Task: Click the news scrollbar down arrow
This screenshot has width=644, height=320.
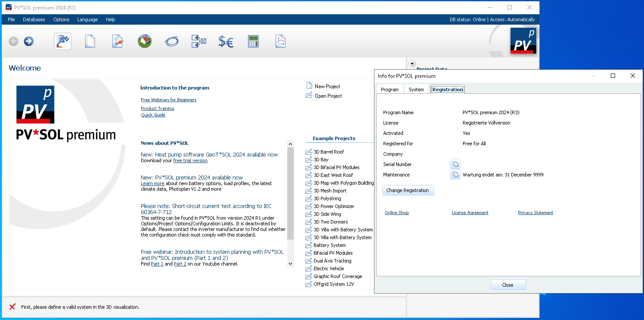Action: pyautogui.click(x=290, y=263)
